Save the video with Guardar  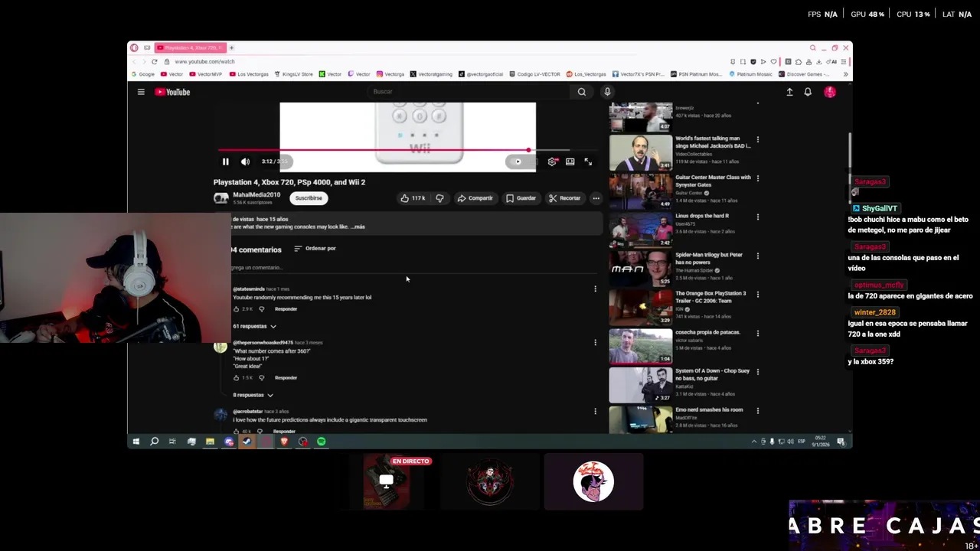pos(521,198)
